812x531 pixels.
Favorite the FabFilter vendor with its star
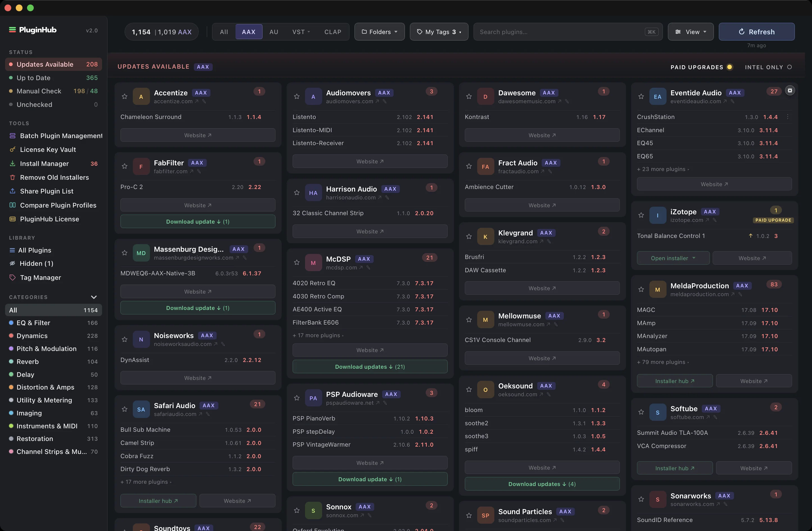coord(125,166)
